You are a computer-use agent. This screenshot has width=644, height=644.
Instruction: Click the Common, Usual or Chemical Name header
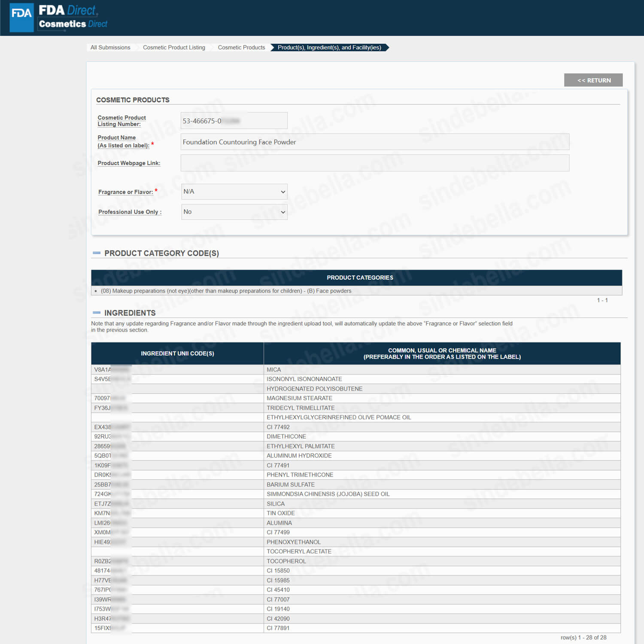click(442, 354)
